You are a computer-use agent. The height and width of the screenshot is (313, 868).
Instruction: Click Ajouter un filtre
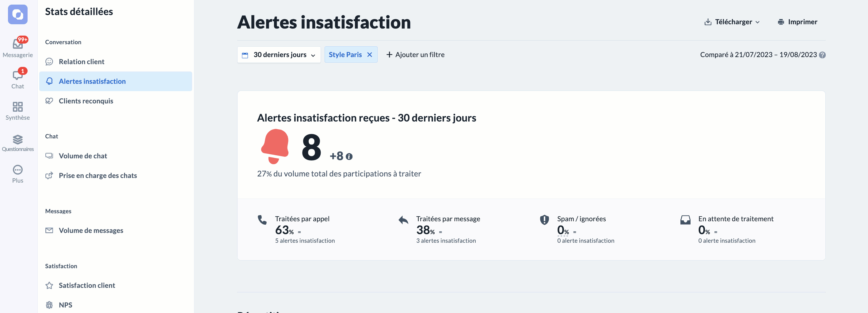click(415, 55)
